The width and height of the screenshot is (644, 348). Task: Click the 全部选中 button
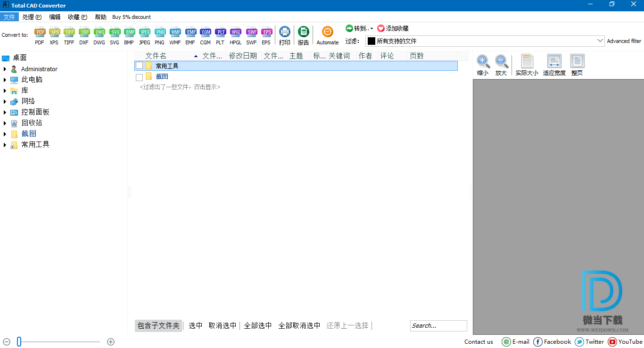[258, 325]
